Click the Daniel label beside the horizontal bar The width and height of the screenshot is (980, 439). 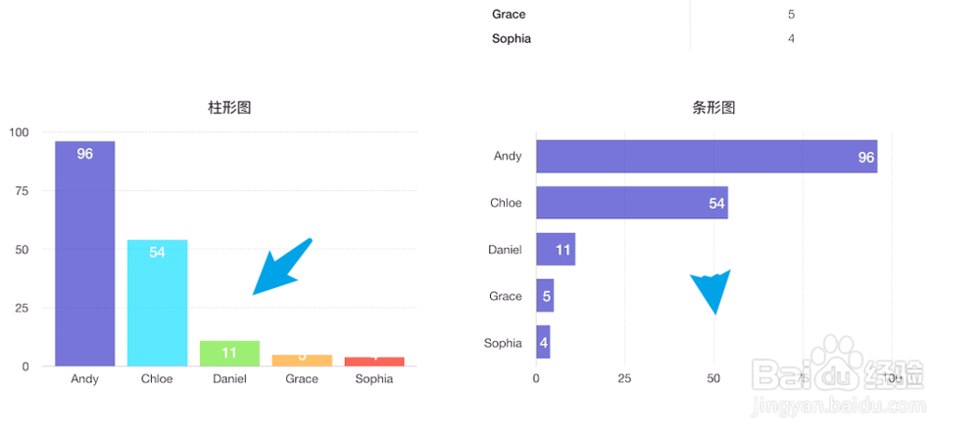pos(505,250)
